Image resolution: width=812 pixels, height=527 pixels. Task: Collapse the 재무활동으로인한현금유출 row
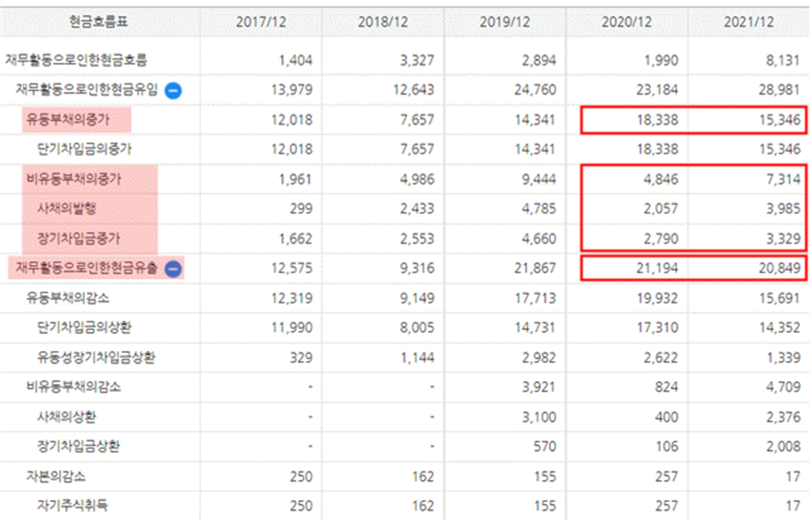173,268
